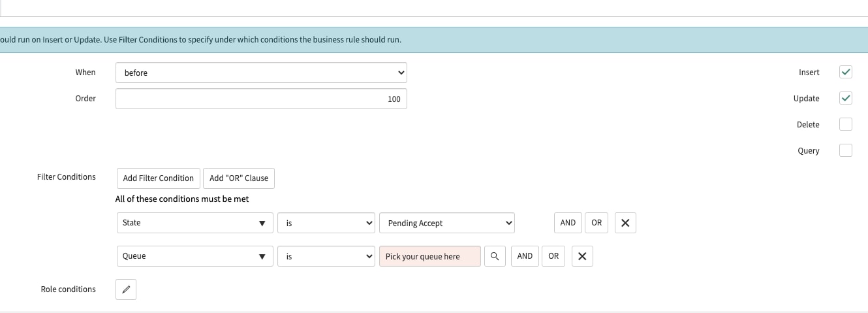Click Add "OR" Clause button
868x313 pixels.
pos(239,178)
